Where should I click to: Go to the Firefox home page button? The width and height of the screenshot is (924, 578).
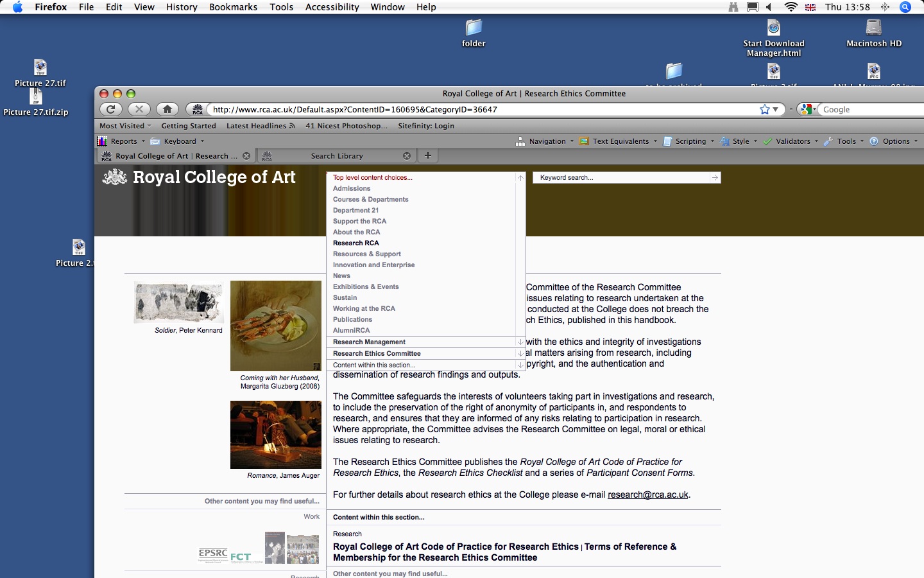coord(167,109)
